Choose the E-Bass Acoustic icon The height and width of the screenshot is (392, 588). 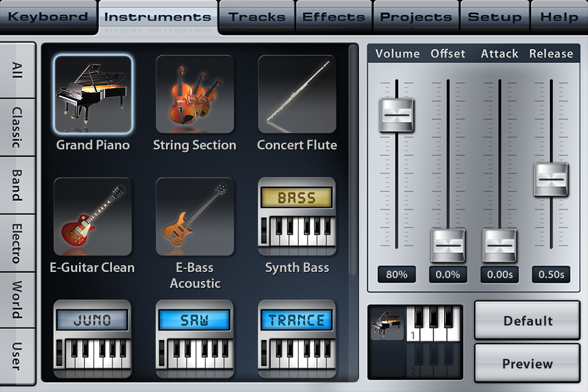click(195, 217)
